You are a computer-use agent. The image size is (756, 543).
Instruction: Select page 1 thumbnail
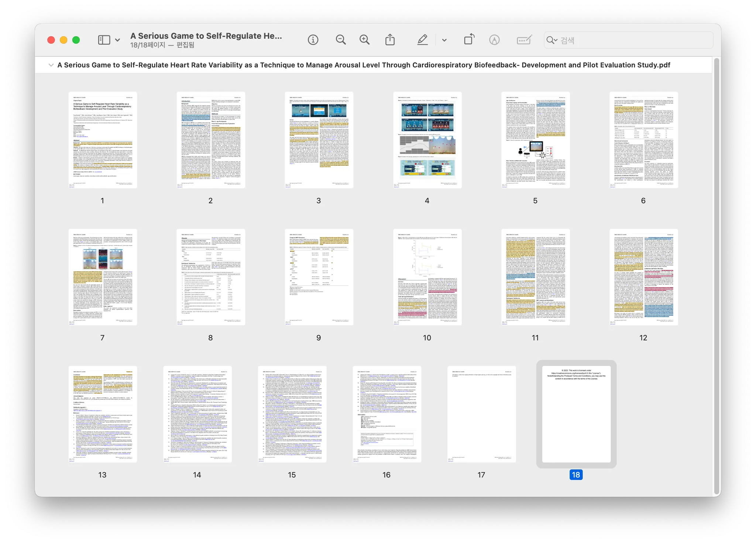[x=103, y=140]
